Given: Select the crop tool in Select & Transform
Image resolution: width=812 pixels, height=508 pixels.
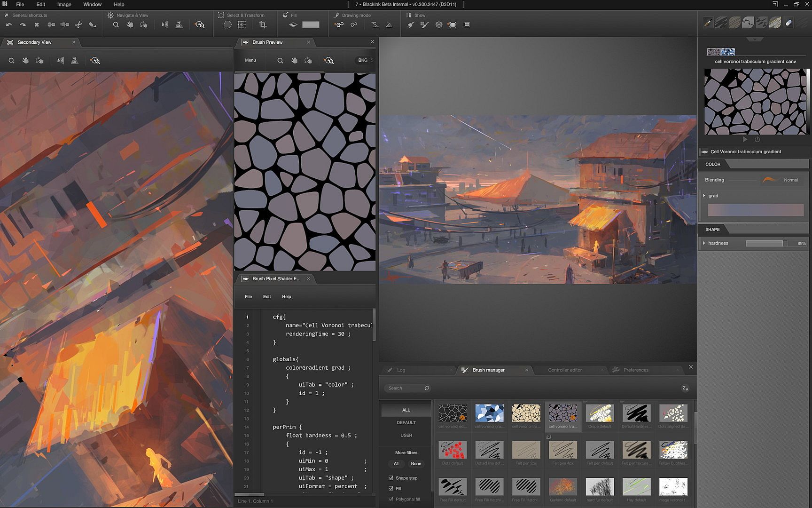Looking at the screenshot, I should click(x=263, y=25).
